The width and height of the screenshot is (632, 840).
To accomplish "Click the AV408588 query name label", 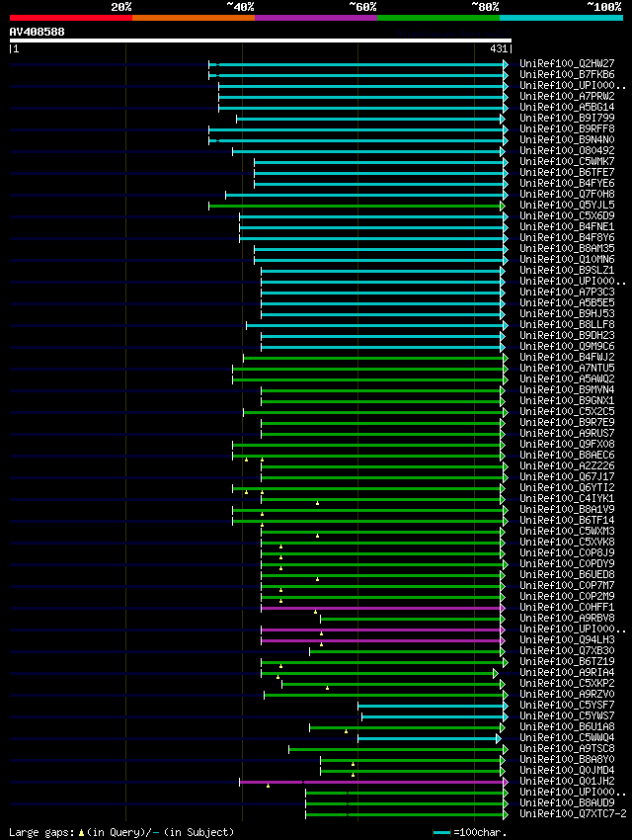I will click(x=37, y=32).
